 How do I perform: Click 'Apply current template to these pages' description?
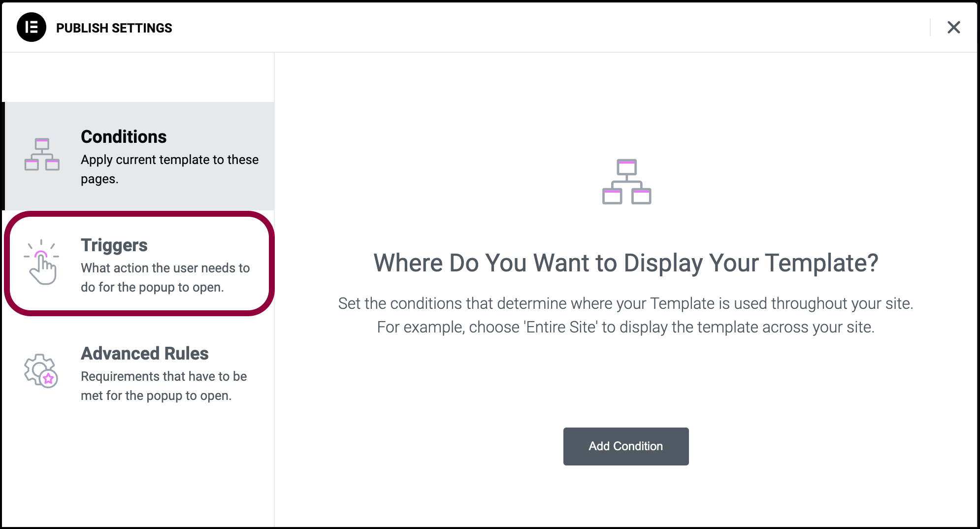[170, 169]
